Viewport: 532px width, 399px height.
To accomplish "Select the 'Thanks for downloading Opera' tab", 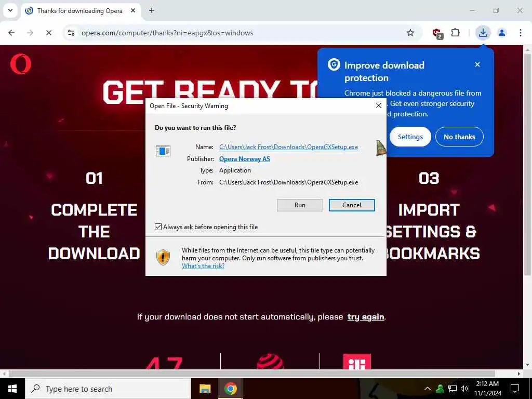I will (81, 11).
